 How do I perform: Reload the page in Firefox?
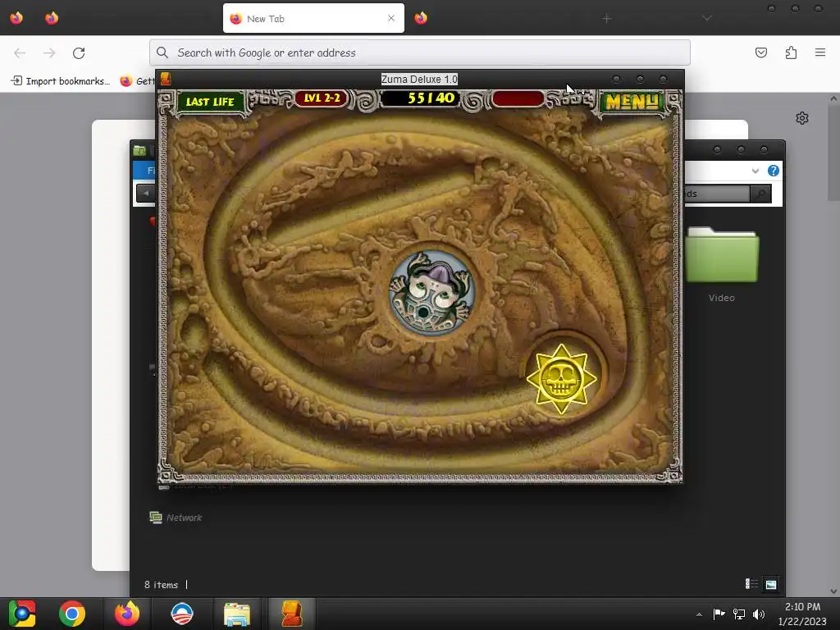coord(79,52)
